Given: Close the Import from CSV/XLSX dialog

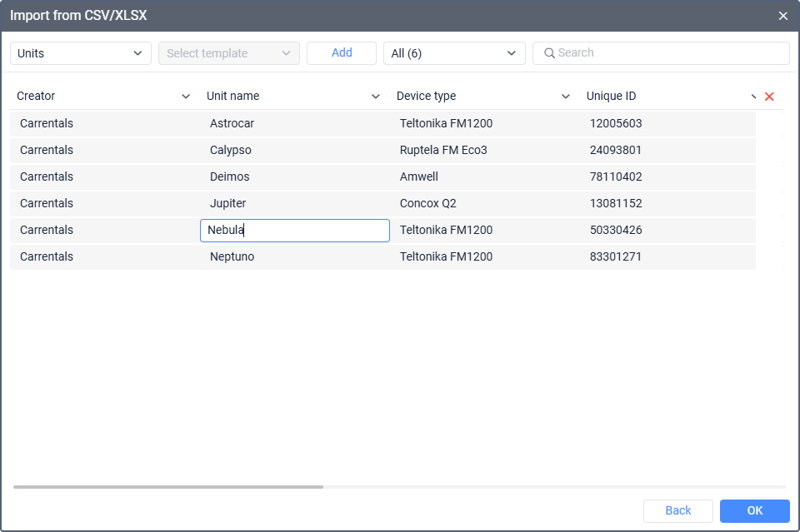Looking at the screenshot, I should (x=782, y=16).
